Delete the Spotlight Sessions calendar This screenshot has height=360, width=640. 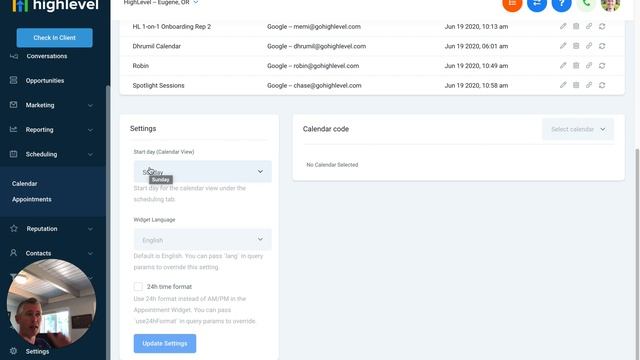[576, 85]
